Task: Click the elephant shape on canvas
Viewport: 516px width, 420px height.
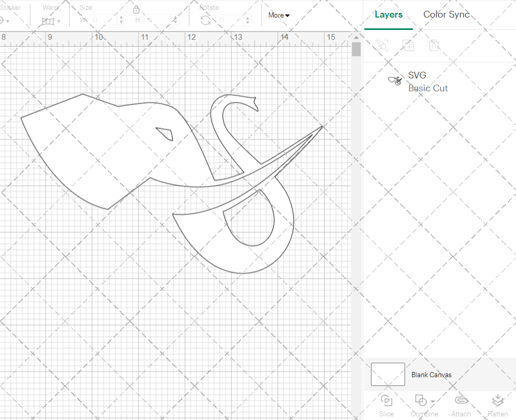Action: pos(103,150)
